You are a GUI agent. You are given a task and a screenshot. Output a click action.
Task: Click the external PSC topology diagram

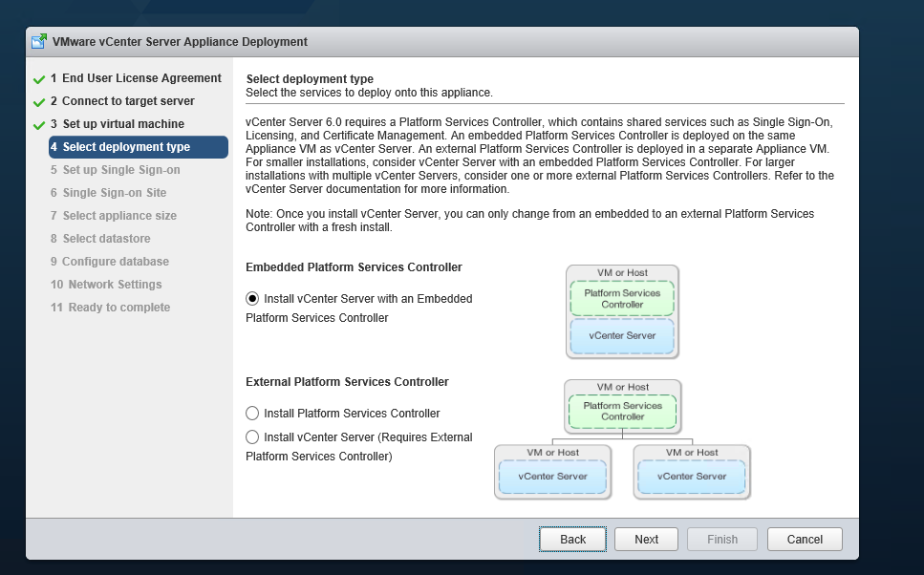click(622, 439)
